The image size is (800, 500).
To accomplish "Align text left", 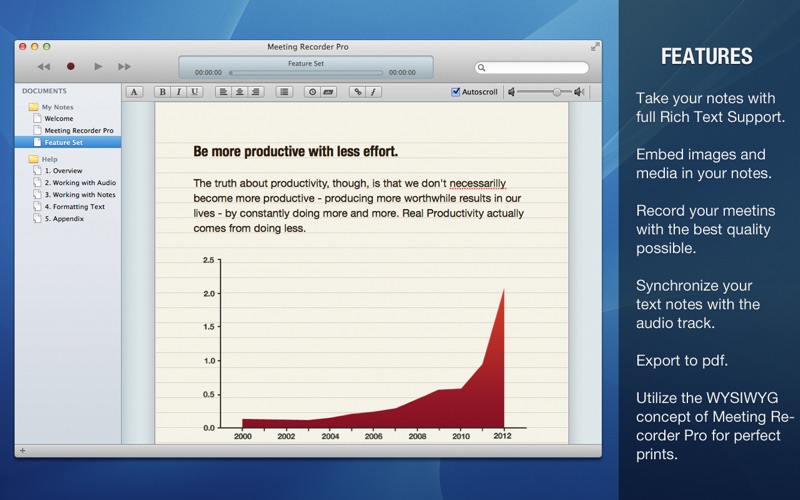I will click(x=223, y=92).
